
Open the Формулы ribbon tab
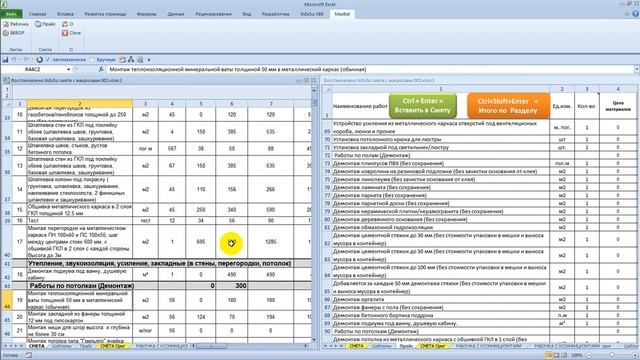(x=147, y=14)
